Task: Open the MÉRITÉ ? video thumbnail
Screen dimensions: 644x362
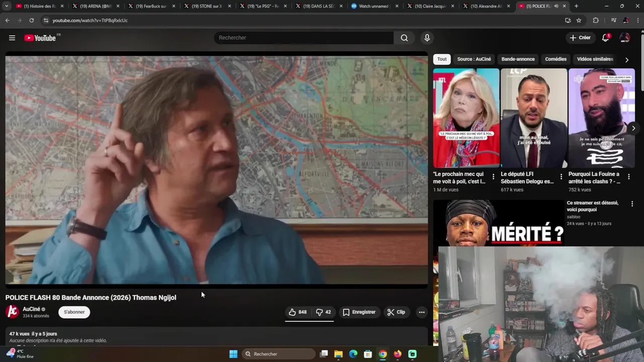Action: point(498,223)
